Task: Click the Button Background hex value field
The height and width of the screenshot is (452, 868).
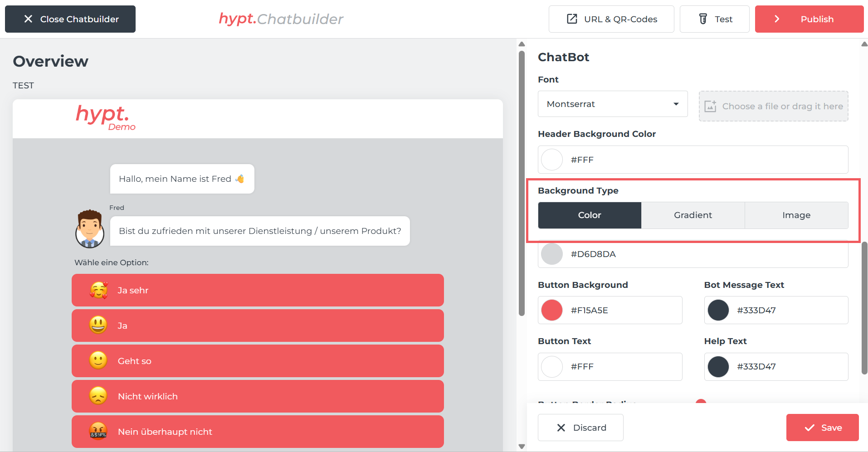Action: 610,310
